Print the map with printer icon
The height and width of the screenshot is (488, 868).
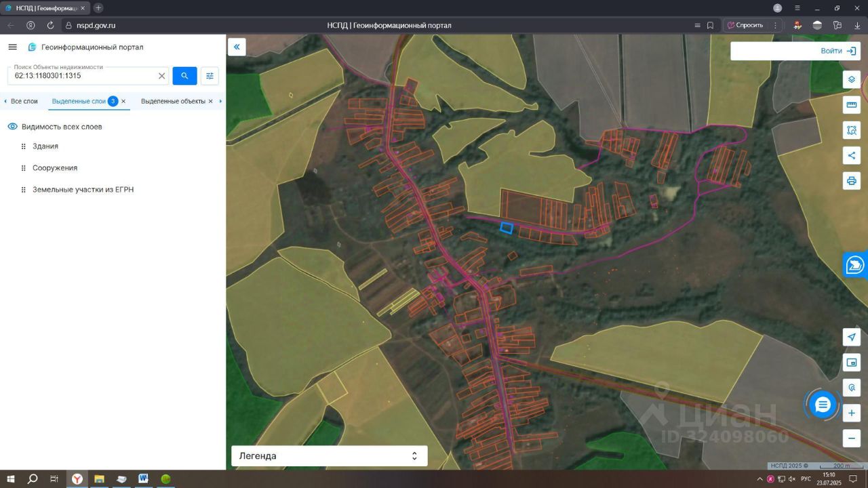[x=852, y=181]
